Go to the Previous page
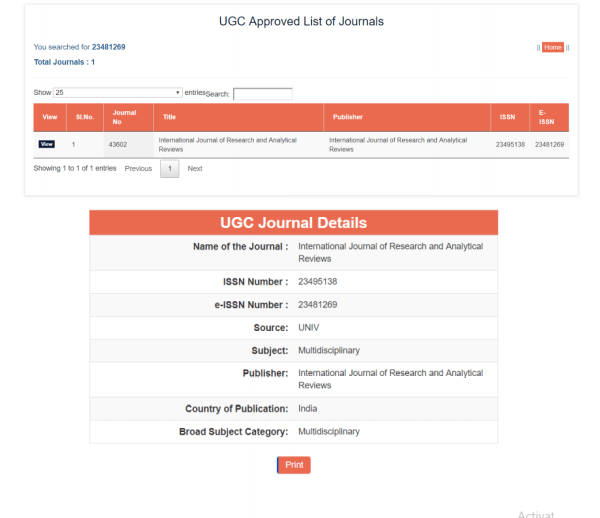This screenshot has height=518, width=600. tap(138, 169)
